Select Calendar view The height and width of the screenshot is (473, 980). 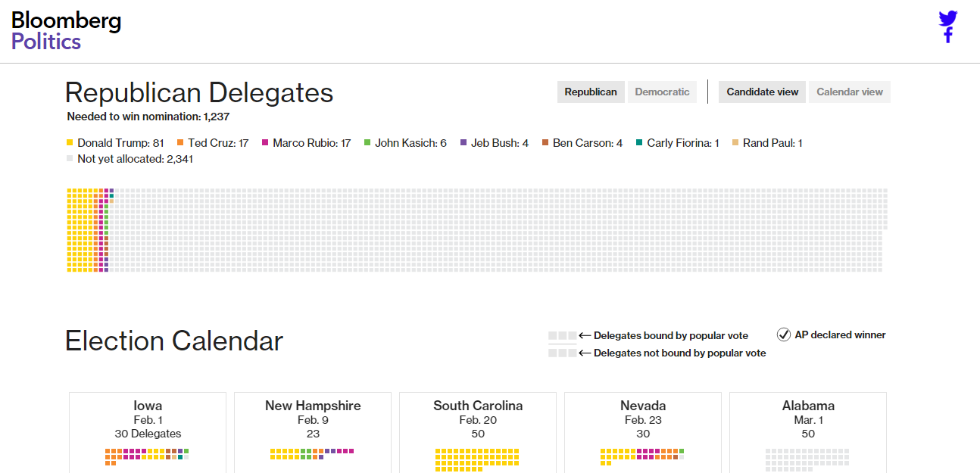point(850,92)
